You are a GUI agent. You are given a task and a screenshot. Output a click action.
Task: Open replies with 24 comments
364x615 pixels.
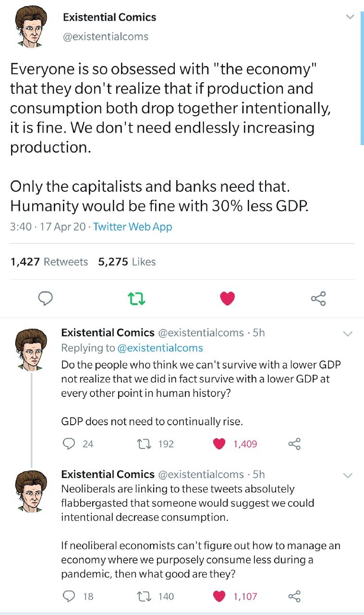tap(69, 444)
